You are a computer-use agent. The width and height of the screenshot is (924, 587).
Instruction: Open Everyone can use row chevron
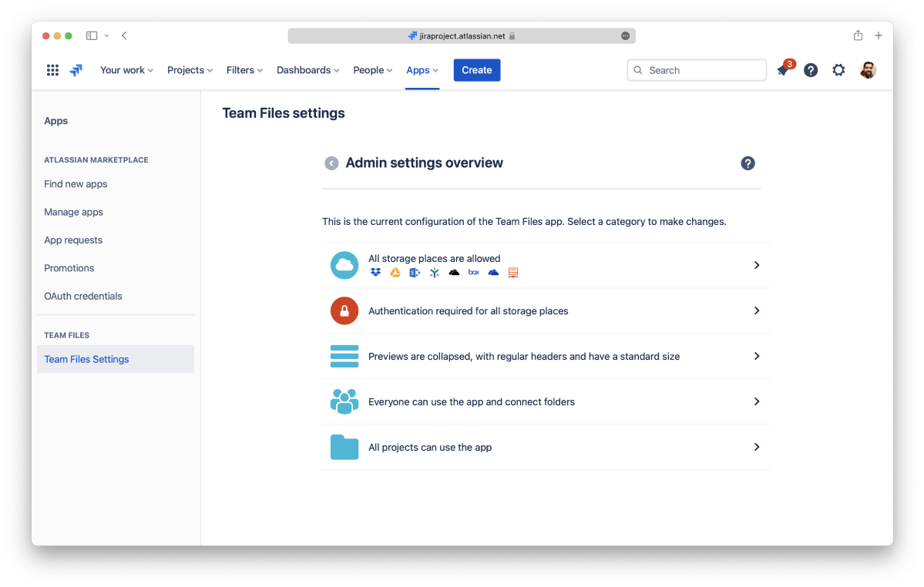coord(757,401)
